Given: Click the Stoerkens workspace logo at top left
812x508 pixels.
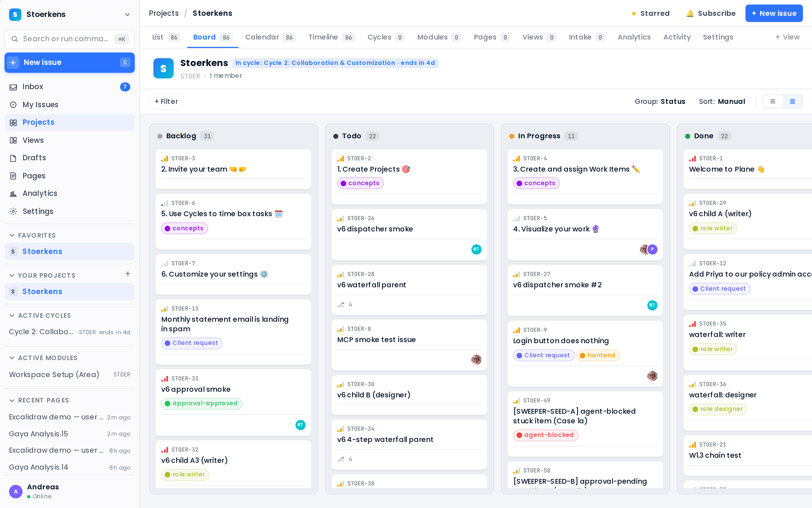Looking at the screenshot, I should pos(15,14).
